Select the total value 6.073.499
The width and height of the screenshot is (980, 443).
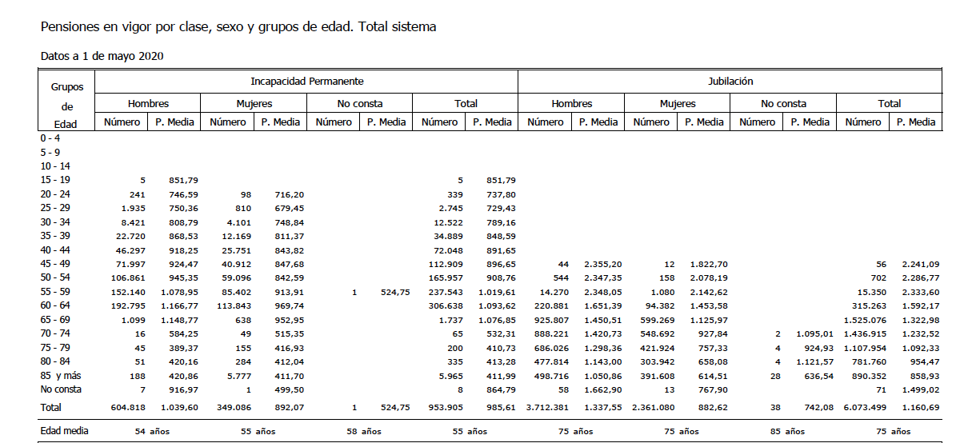pos(862,408)
